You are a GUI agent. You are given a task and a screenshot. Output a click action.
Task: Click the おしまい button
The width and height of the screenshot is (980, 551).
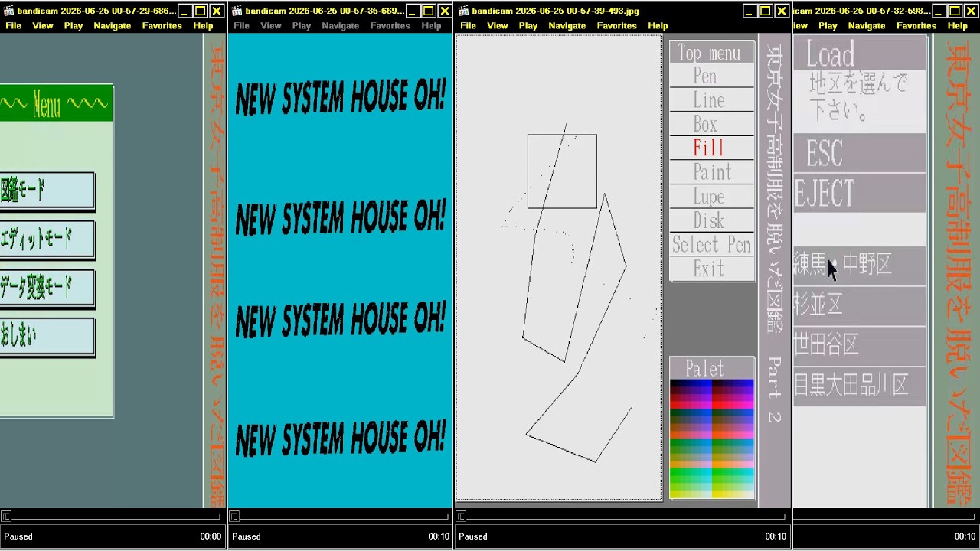(47, 337)
